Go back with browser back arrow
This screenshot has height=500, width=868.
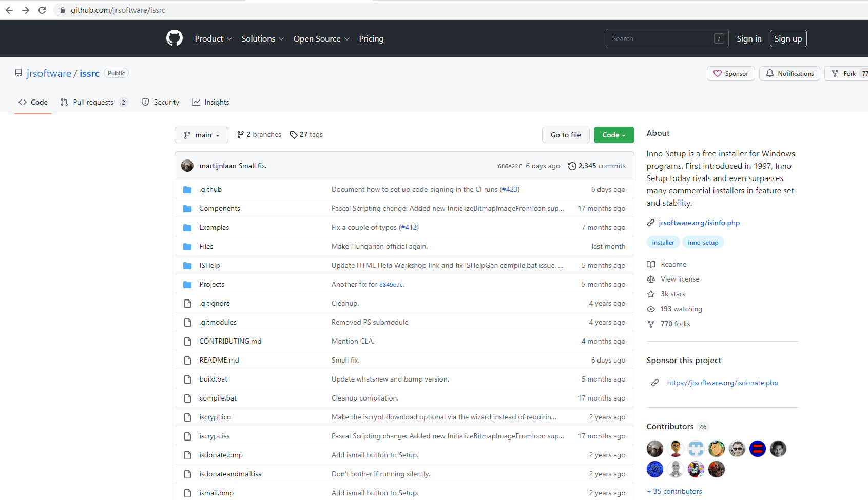coord(9,10)
